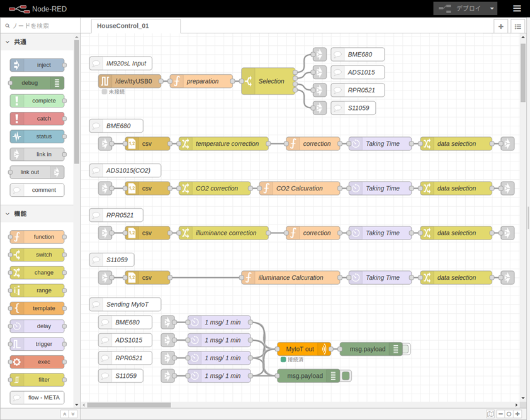
Task: Click the zoom in icon on canvas footer
Action: (517, 414)
